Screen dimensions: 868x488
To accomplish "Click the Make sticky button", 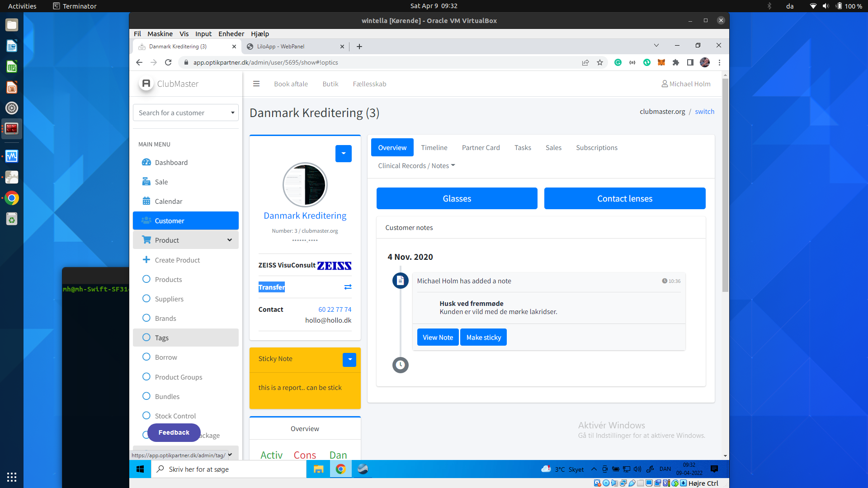I will [483, 338].
